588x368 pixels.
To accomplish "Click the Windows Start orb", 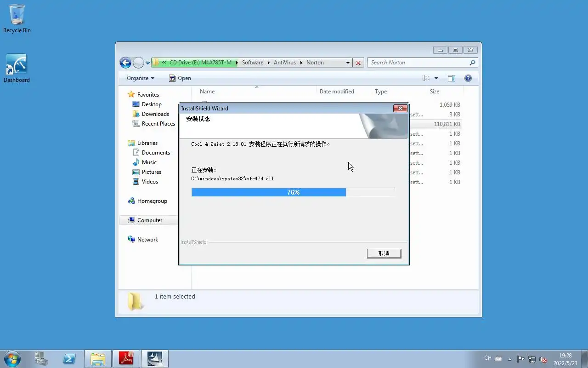I will pyautogui.click(x=12, y=359).
